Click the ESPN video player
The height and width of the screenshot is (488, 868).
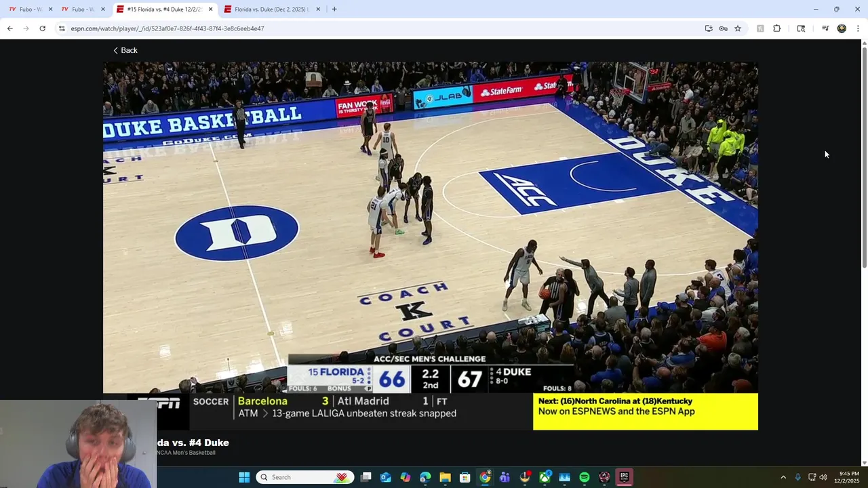pos(430,245)
